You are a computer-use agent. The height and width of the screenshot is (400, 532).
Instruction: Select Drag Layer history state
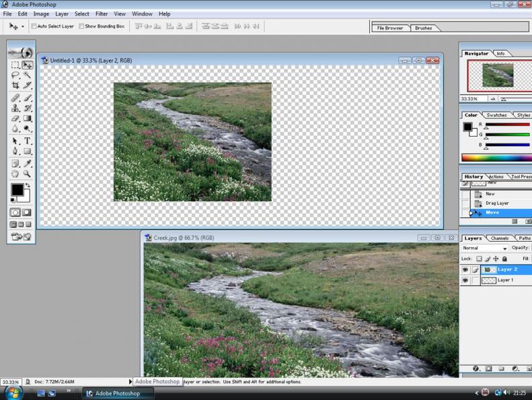click(497, 203)
